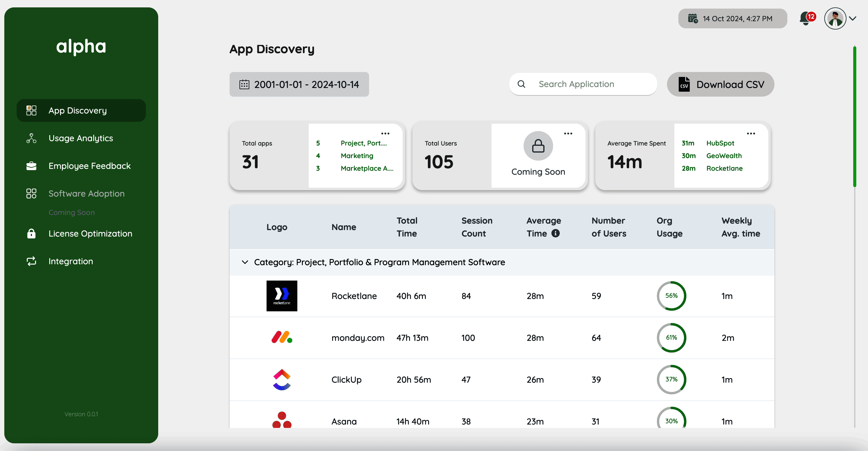
Task: Click the ClickUp logo icon
Action: pos(282,380)
